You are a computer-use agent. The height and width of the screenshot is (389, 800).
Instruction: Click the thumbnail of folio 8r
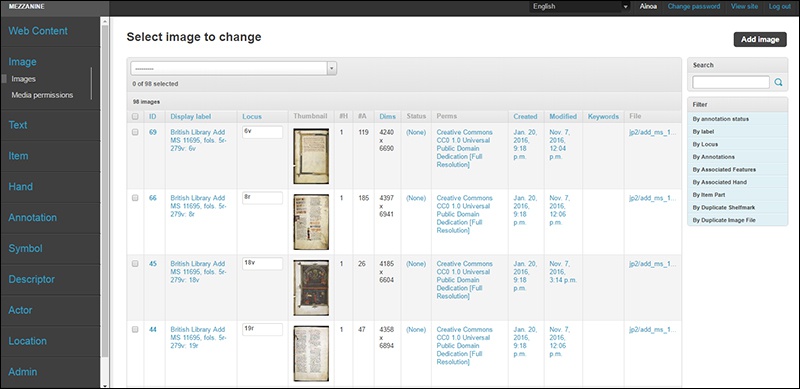[311, 222]
